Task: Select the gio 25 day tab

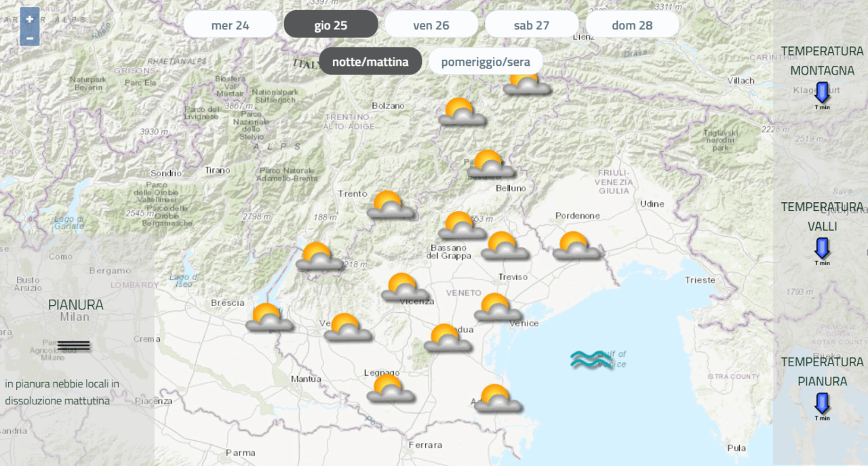Action: [x=331, y=24]
